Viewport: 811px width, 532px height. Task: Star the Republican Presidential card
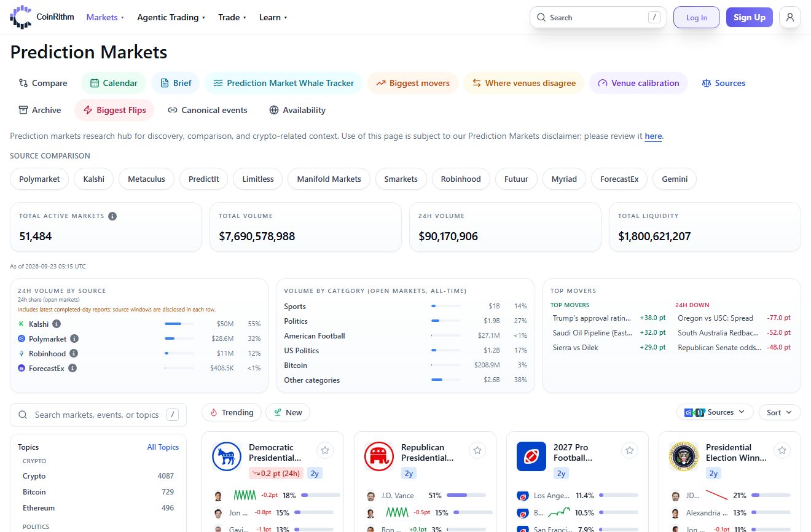pyautogui.click(x=477, y=450)
